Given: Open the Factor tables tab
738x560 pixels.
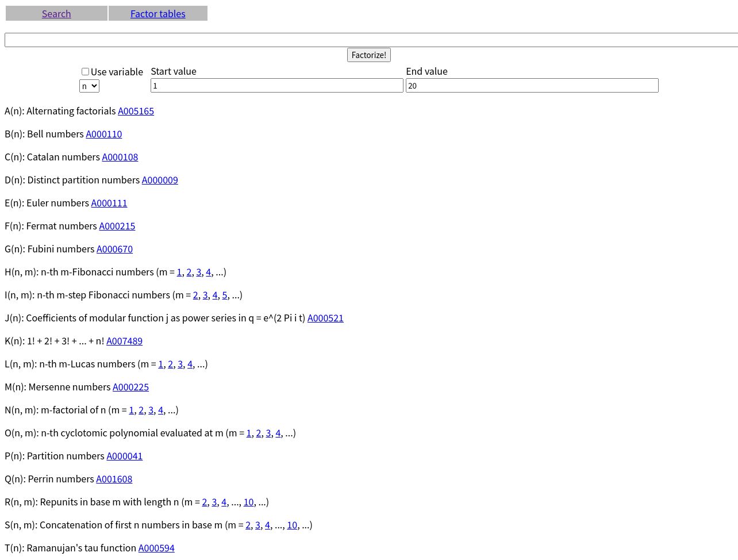Looking at the screenshot, I should point(158,14).
